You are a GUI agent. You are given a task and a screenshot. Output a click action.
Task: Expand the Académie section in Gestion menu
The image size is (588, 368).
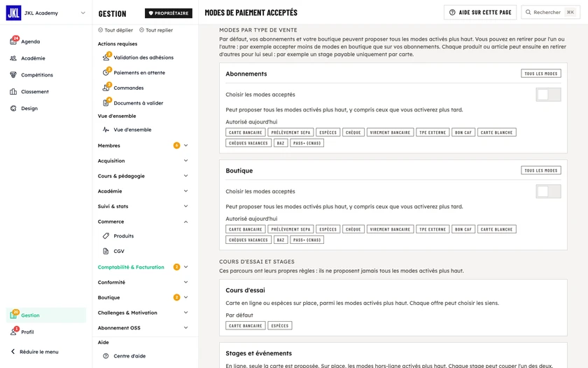click(x=185, y=191)
